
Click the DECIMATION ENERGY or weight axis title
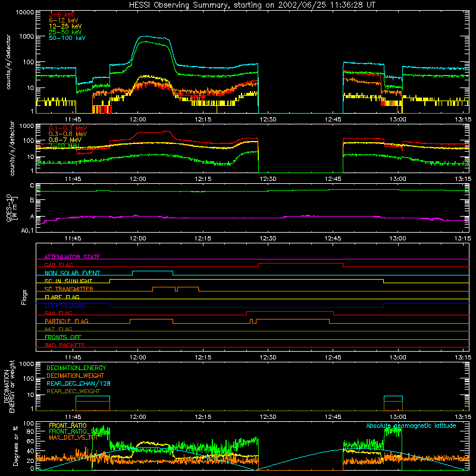coord(9,386)
